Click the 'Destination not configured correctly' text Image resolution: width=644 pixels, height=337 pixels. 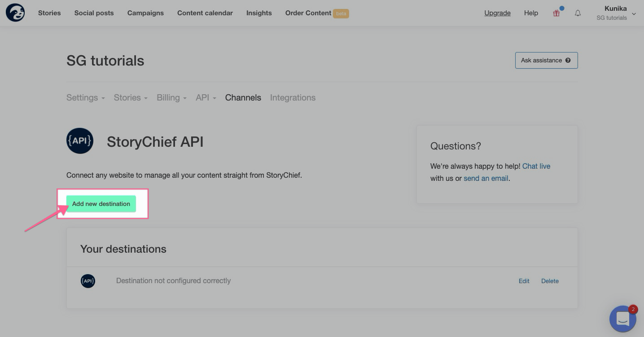click(173, 280)
